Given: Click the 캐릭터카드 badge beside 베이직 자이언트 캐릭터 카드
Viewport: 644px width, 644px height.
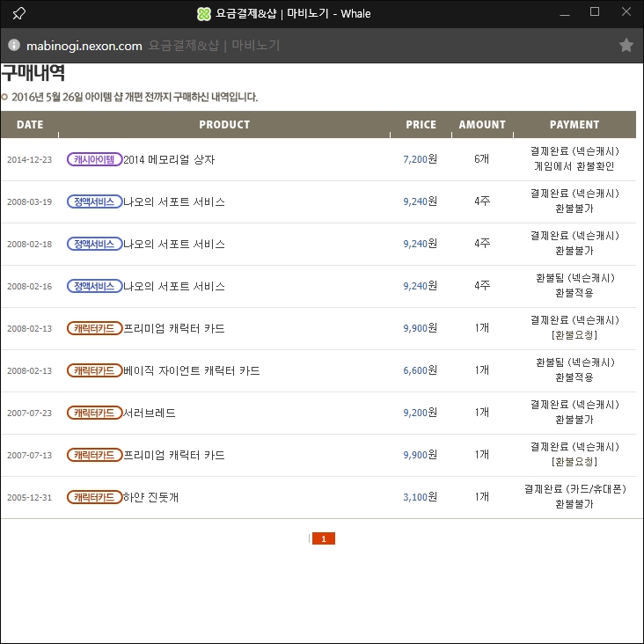Looking at the screenshot, I should click(x=94, y=370).
